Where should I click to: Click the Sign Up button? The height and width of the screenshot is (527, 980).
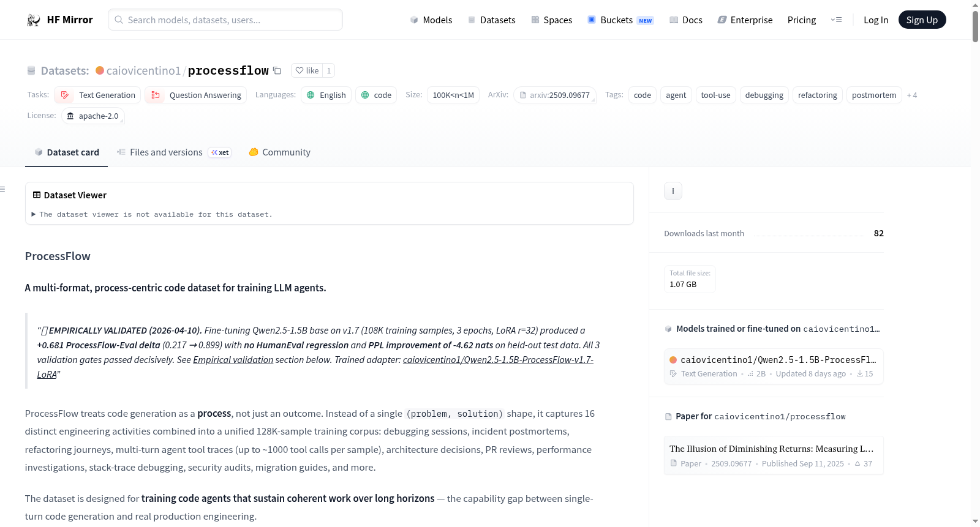click(x=922, y=20)
